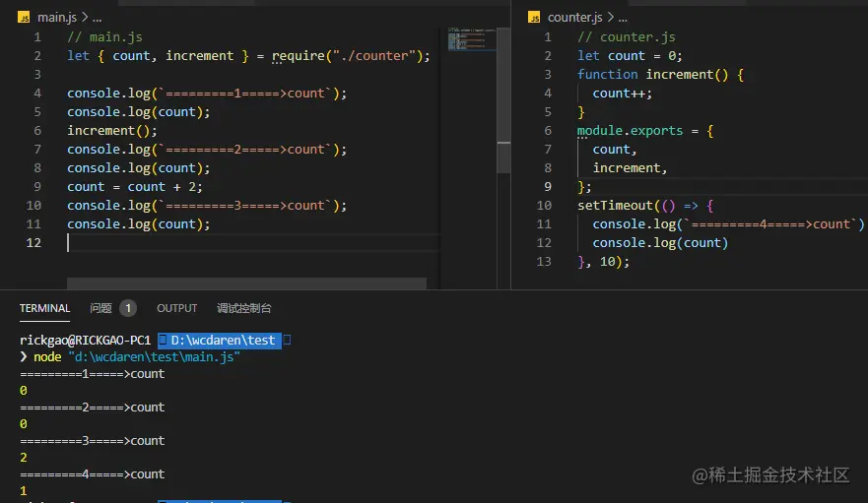Click '}, 10);' line in counter.js

(603, 261)
